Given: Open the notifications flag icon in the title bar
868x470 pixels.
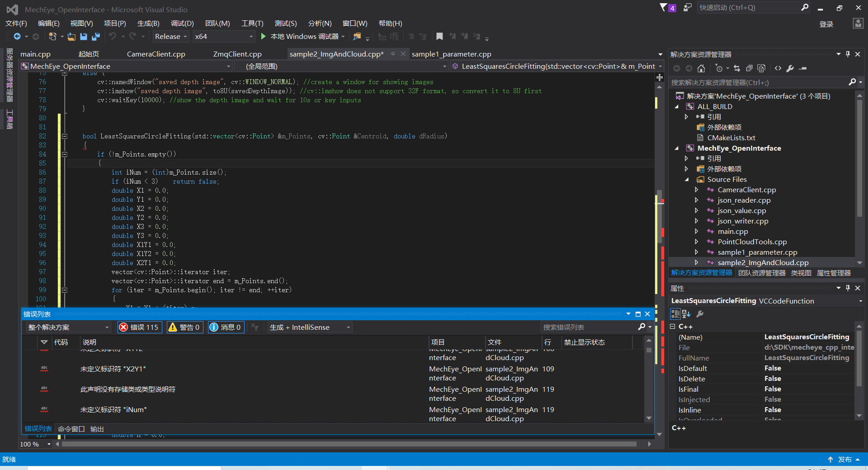Looking at the screenshot, I should (663, 8).
